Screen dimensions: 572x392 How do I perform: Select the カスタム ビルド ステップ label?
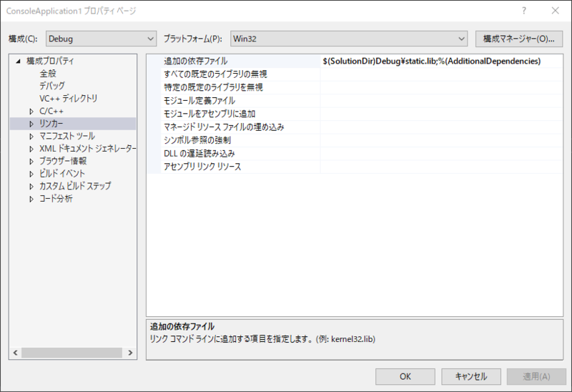[x=75, y=186]
